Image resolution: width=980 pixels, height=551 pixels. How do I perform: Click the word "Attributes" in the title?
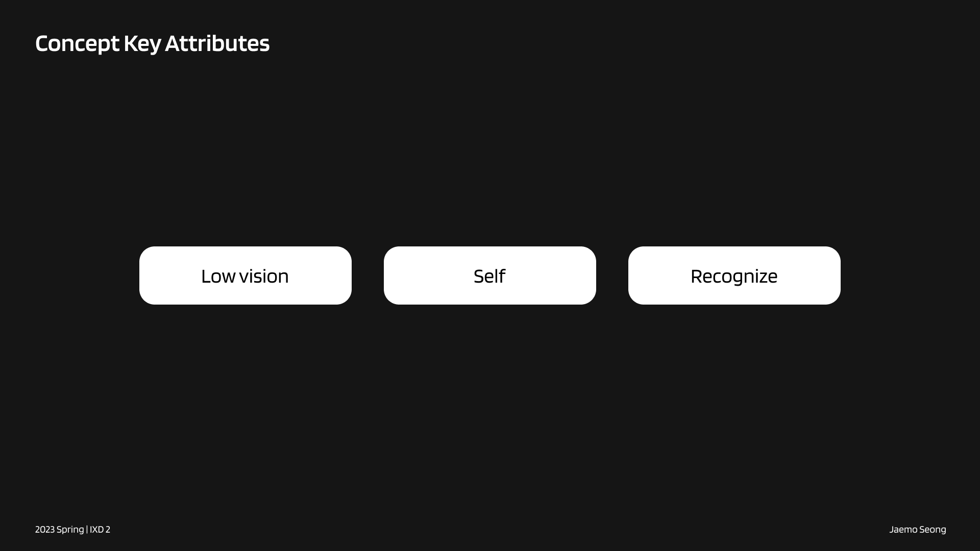tap(217, 43)
